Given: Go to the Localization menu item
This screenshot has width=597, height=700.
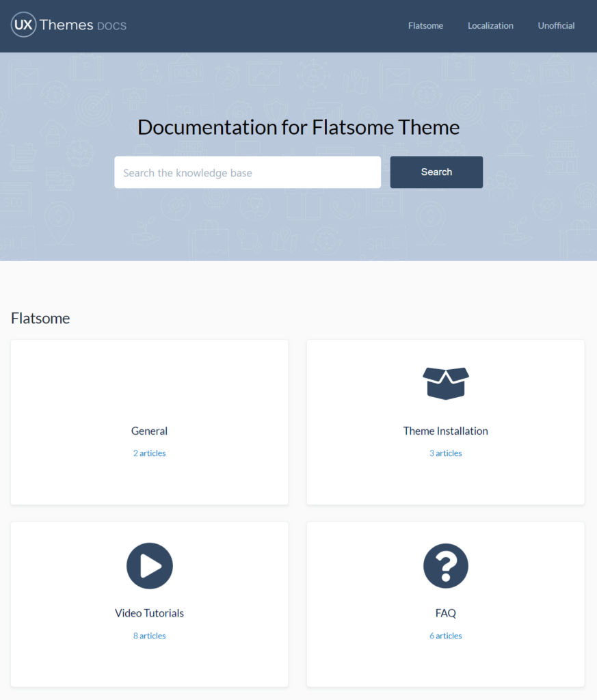Looking at the screenshot, I should pyautogui.click(x=490, y=26).
